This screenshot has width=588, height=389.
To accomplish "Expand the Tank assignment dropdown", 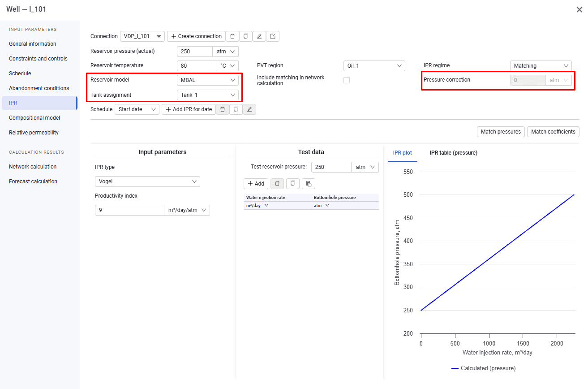I will pos(207,95).
